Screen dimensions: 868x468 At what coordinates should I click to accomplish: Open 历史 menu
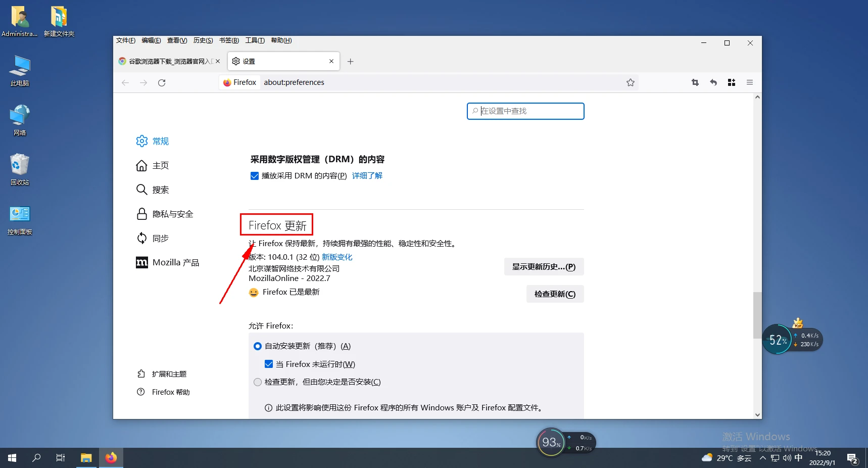pyautogui.click(x=203, y=40)
